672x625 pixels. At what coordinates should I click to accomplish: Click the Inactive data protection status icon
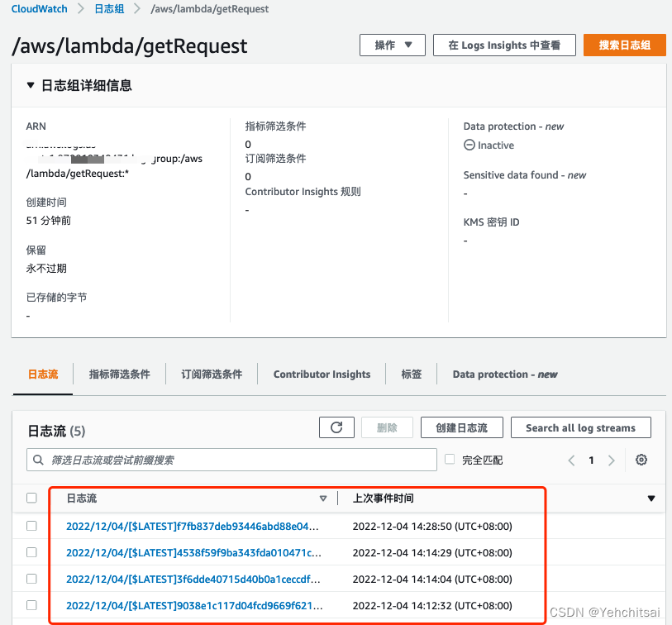pyautogui.click(x=469, y=145)
